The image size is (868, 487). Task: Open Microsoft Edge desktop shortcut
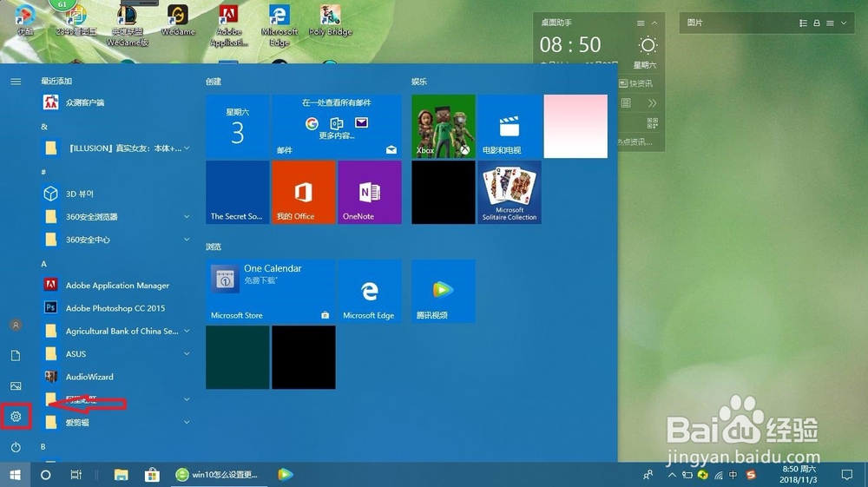pyautogui.click(x=279, y=25)
